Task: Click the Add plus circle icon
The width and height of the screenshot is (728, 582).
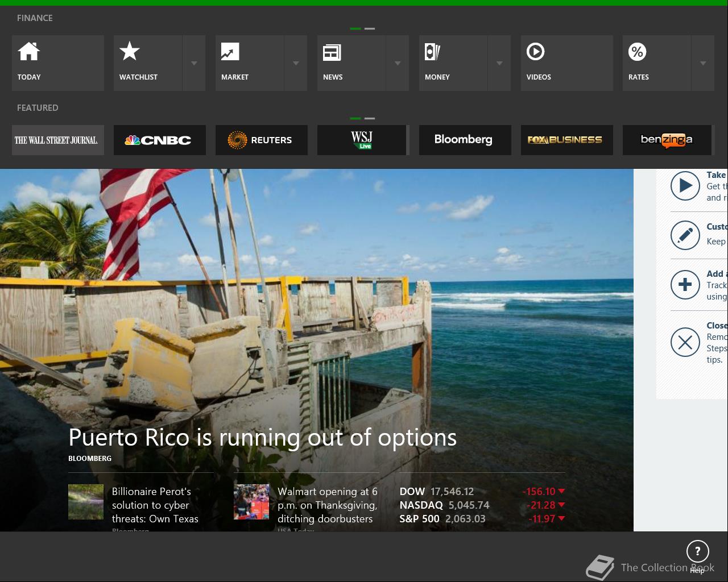Action: pyautogui.click(x=685, y=285)
